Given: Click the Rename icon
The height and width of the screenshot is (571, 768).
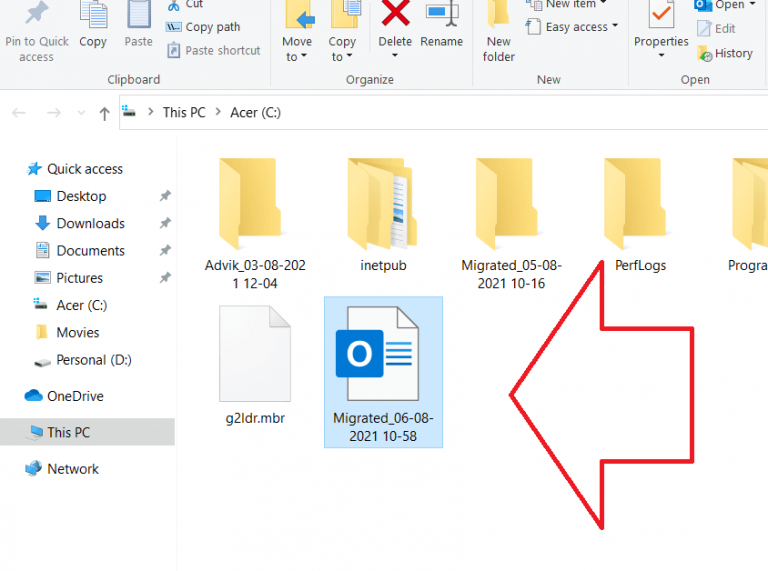Looking at the screenshot, I should point(442,14).
